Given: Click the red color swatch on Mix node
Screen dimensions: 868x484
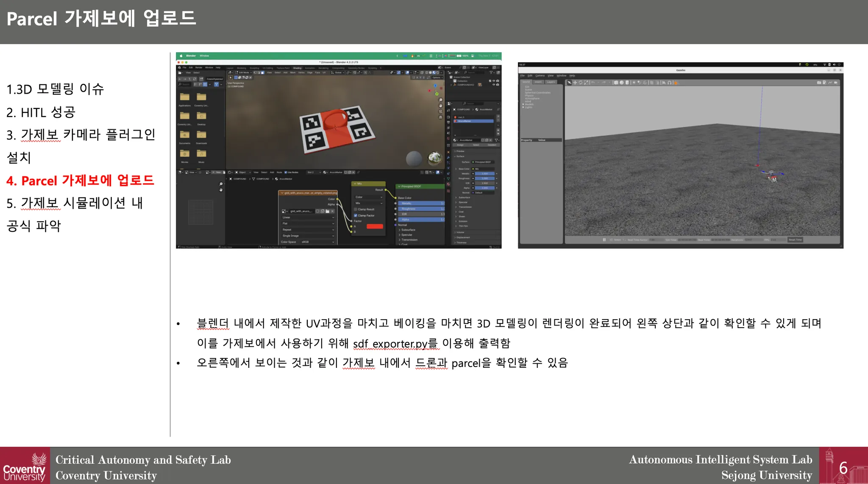Looking at the screenshot, I should [375, 226].
